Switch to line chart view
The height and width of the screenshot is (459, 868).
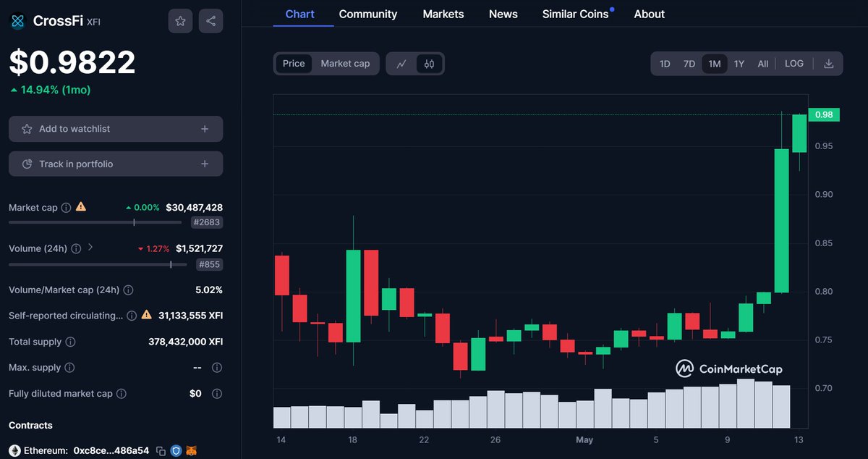(x=401, y=64)
